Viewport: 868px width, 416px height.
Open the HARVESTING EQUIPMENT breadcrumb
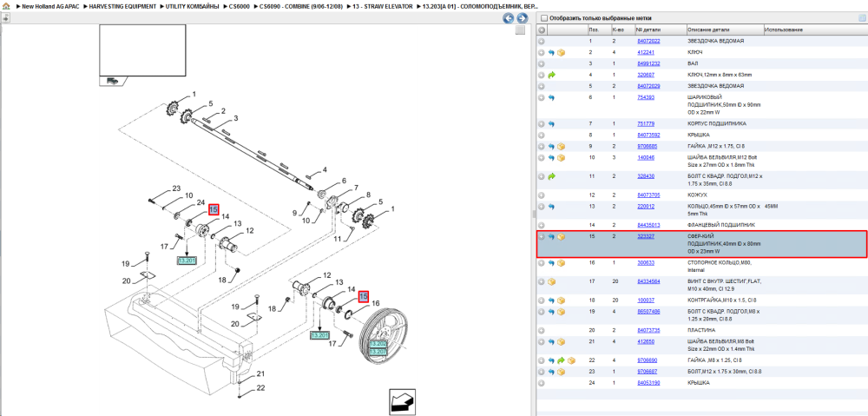point(122,6)
